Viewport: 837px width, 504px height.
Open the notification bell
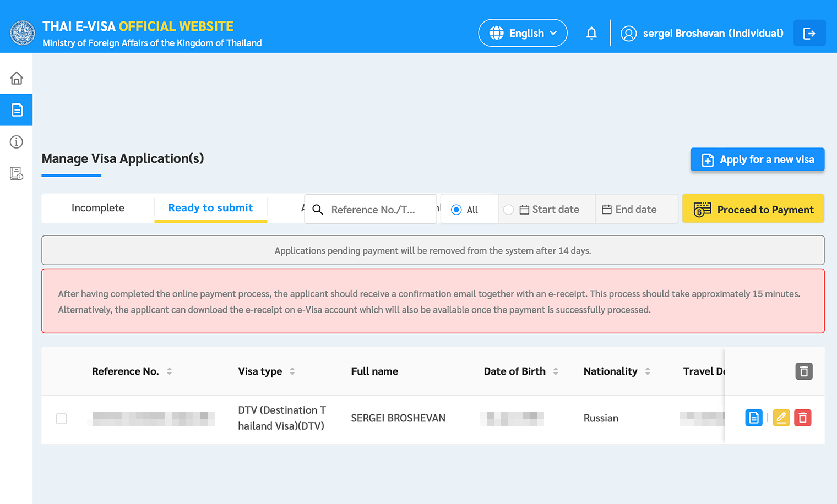point(591,33)
